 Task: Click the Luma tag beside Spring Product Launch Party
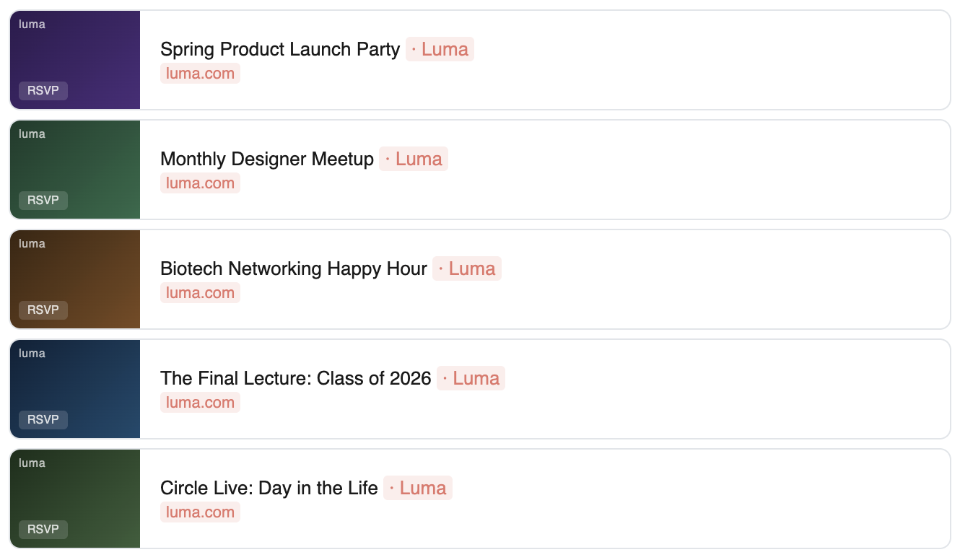point(440,49)
